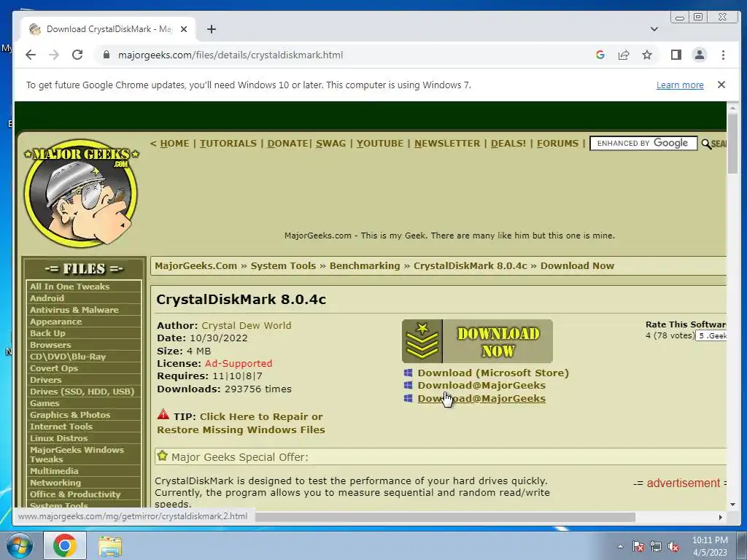This screenshot has width=747, height=560.
Task: Click the big DOWNLOAD NOW button
Action: tap(477, 341)
